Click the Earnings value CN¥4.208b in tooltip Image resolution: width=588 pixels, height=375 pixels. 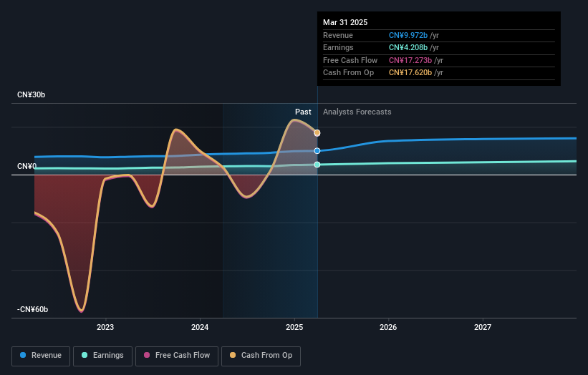[x=408, y=47]
